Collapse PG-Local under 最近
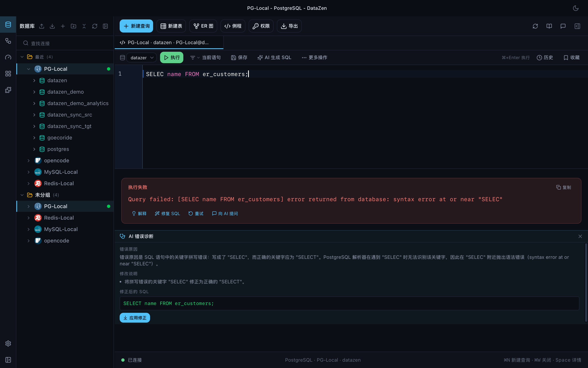The width and height of the screenshot is (588, 368). [29, 69]
